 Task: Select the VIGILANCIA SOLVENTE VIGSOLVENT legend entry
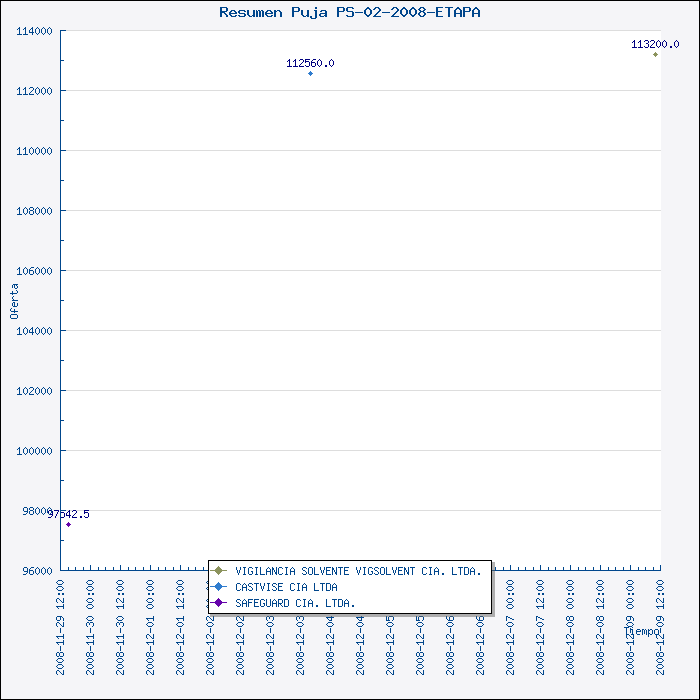point(358,571)
